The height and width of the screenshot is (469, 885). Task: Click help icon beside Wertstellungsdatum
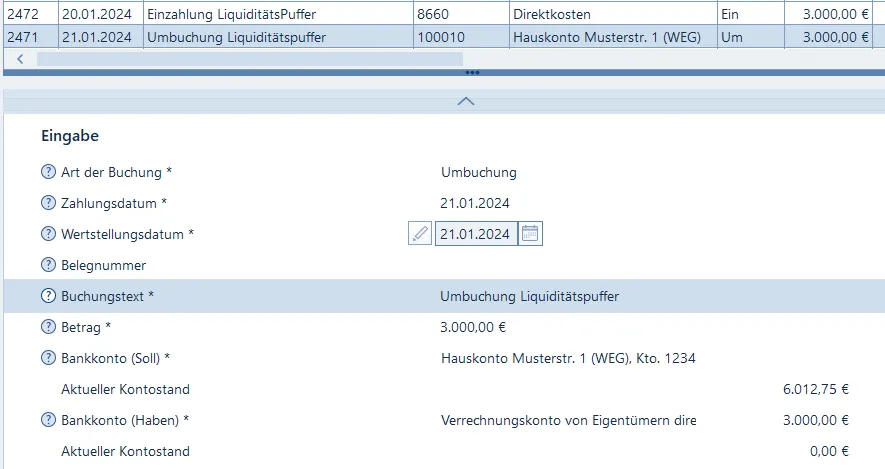tap(48, 234)
